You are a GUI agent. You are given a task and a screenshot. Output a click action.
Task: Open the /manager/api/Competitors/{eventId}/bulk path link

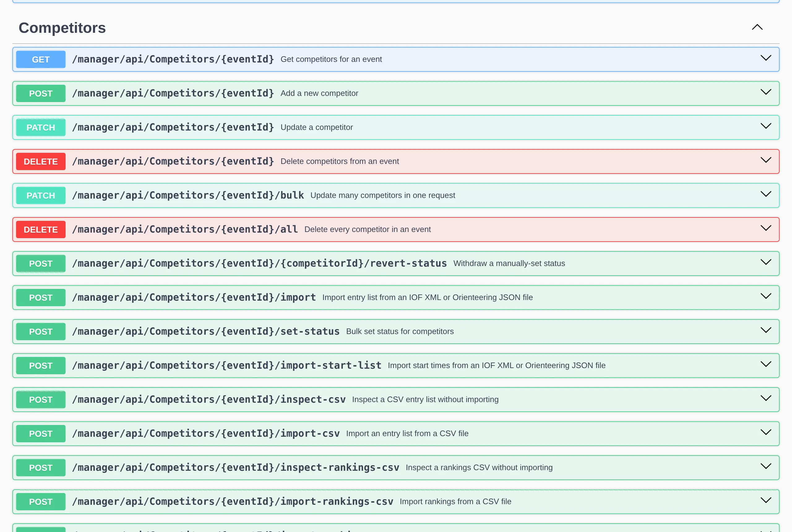point(188,195)
